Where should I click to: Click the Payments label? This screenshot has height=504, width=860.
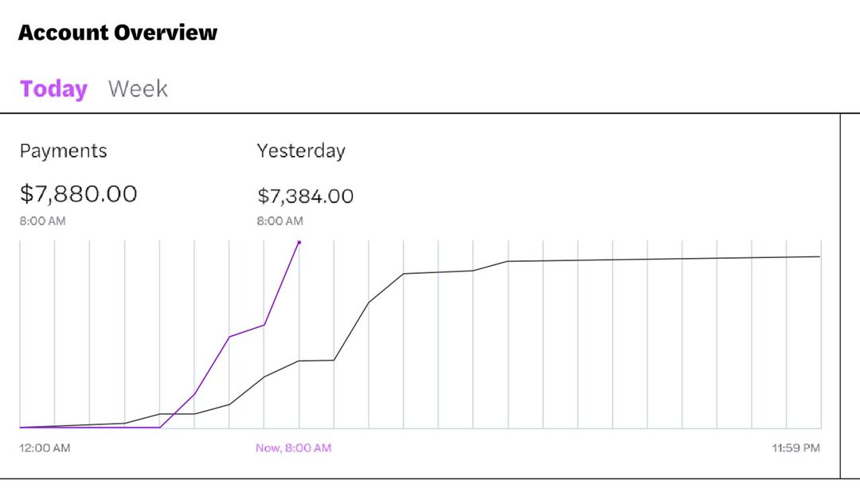[63, 150]
